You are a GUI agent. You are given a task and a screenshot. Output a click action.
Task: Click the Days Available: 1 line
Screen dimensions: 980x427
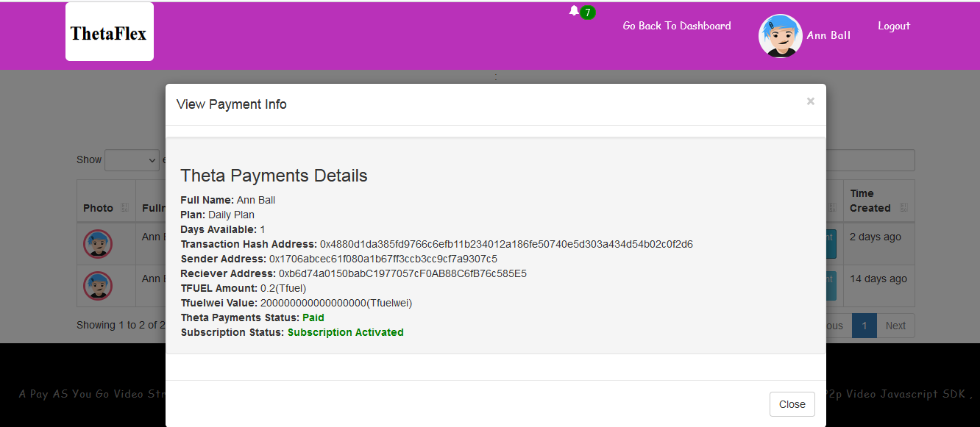tap(223, 229)
